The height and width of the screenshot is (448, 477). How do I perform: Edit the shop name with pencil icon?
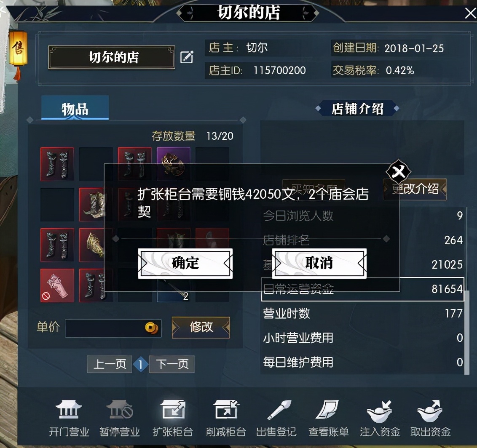187,57
